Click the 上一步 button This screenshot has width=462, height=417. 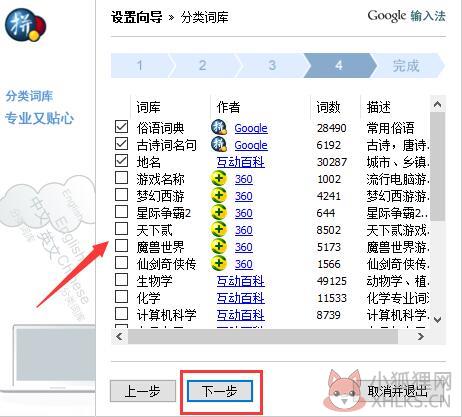tap(143, 391)
